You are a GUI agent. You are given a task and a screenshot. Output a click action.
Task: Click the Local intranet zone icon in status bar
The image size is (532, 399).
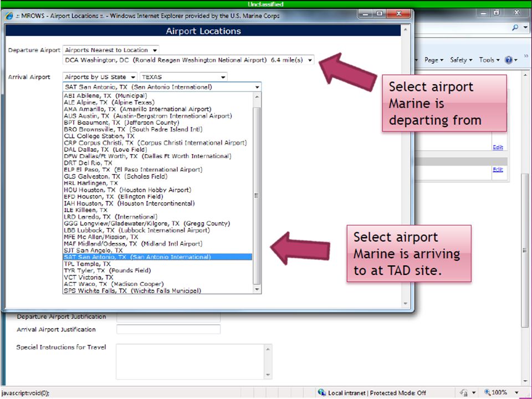pos(321,392)
